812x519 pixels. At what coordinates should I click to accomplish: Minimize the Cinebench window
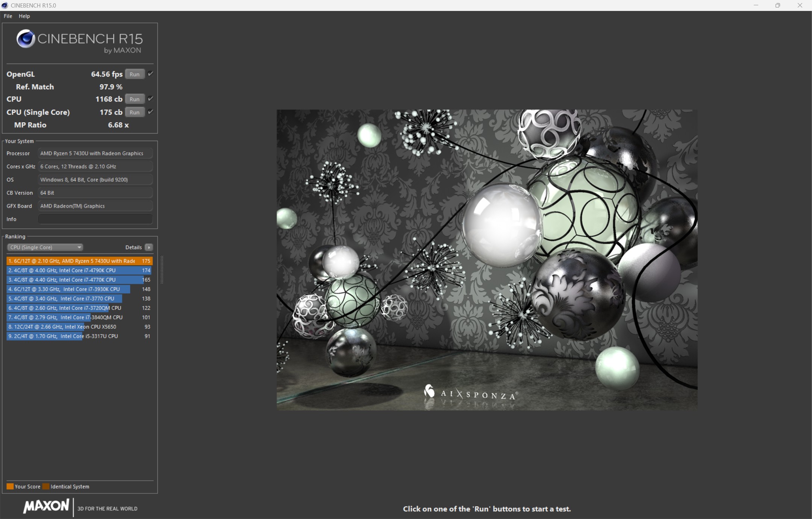coord(756,5)
